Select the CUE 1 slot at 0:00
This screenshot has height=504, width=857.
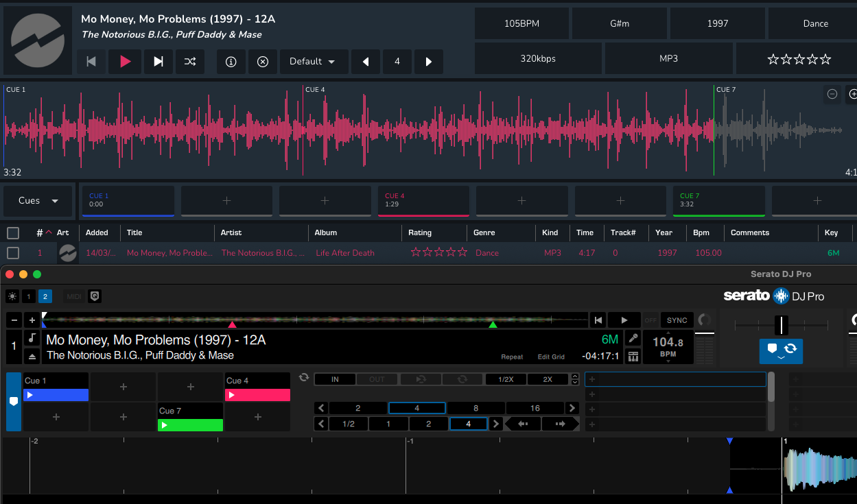[x=128, y=201]
